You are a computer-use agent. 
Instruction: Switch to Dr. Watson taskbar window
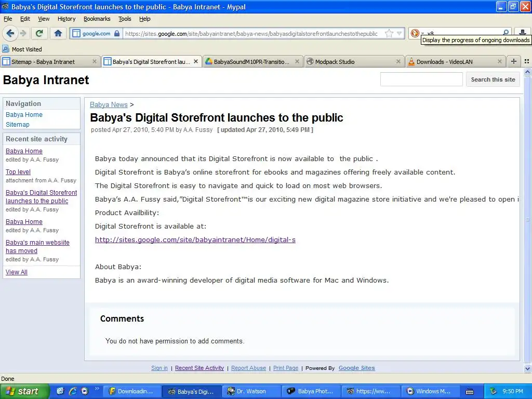point(251,391)
